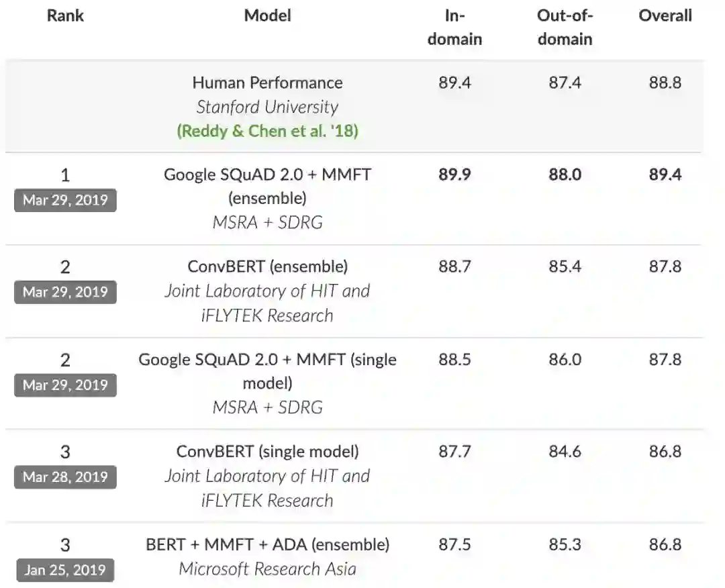This screenshot has width=725, height=588.
Task: Click the Rank column header
Action: pos(65,15)
